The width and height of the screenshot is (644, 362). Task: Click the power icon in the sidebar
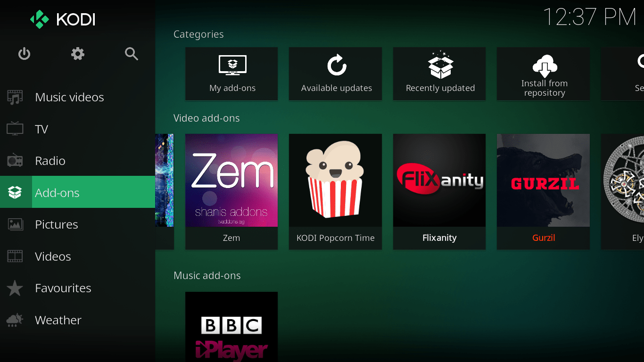[x=24, y=54]
